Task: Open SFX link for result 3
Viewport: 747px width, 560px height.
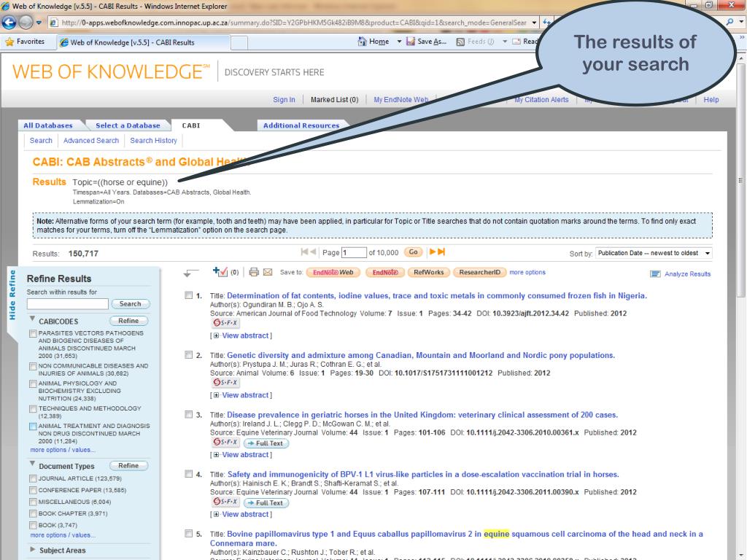Action: 226,443
